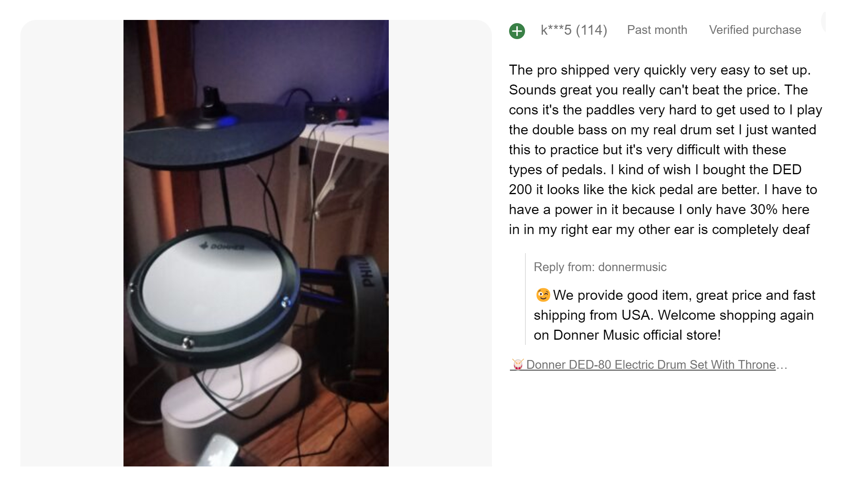Click the Donner logo on the drum pad
The height and width of the screenshot is (486, 868).
[222, 246]
